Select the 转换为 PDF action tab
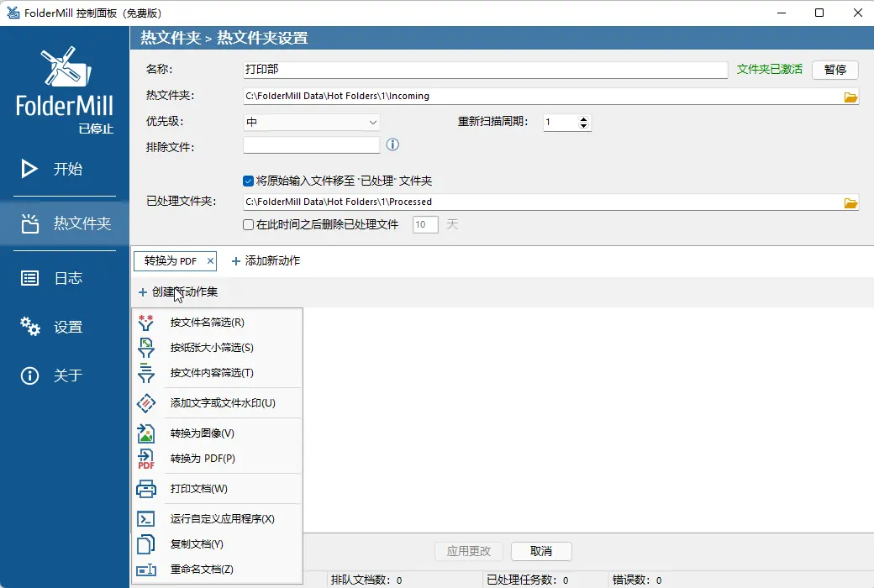The image size is (874, 588). tap(171, 261)
